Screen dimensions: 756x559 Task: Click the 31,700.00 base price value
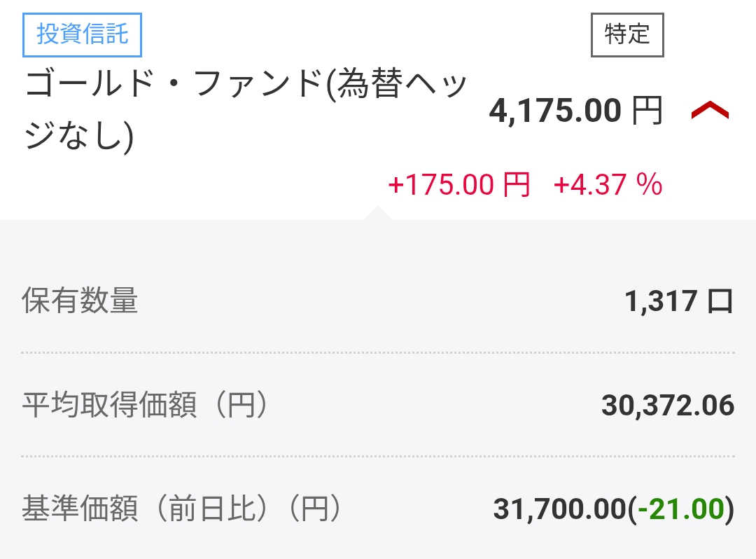click(x=558, y=509)
